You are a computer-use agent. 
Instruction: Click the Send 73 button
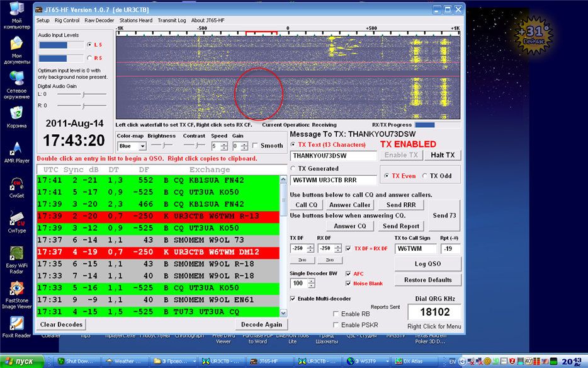pyautogui.click(x=444, y=216)
